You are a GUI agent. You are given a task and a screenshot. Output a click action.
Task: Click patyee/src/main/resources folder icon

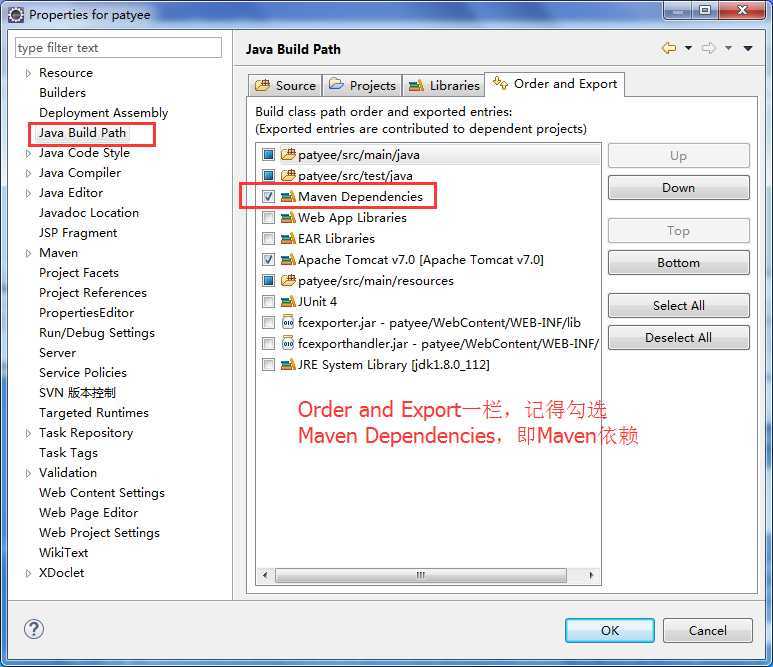tap(288, 281)
